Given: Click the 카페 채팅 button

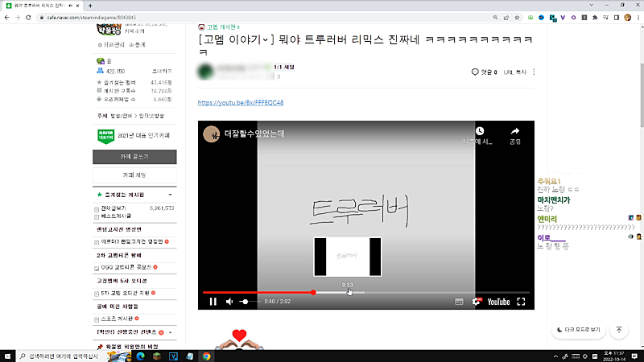Looking at the screenshot, I should 134,175.
